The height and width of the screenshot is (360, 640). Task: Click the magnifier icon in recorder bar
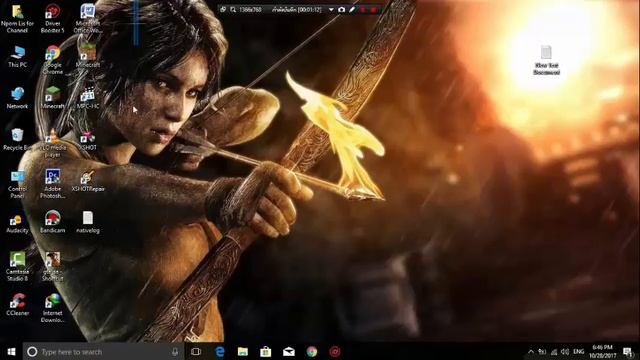pos(233,9)
